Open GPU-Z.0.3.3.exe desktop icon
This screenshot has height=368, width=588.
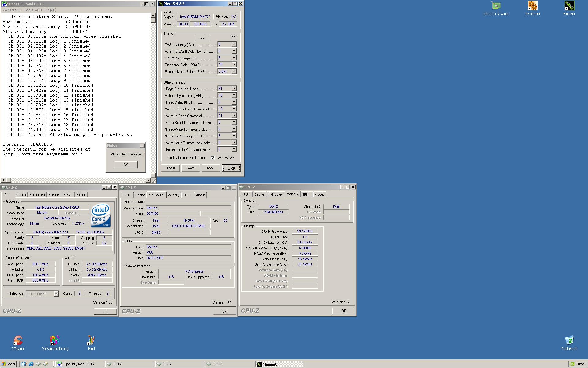(496, 8)
